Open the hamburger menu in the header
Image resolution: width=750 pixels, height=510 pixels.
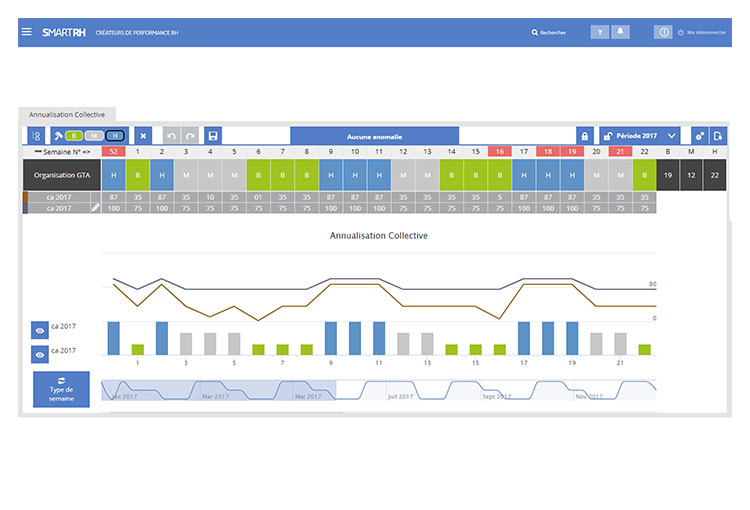[x=26, y=32]
